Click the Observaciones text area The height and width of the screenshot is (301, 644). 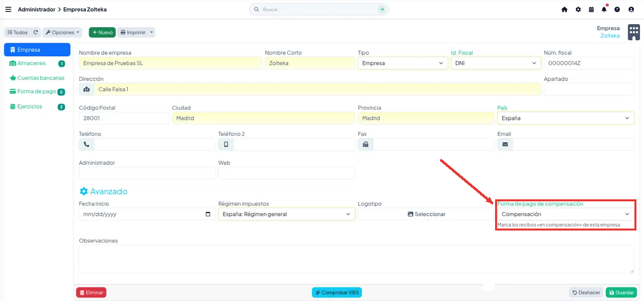tap(356, 259)
